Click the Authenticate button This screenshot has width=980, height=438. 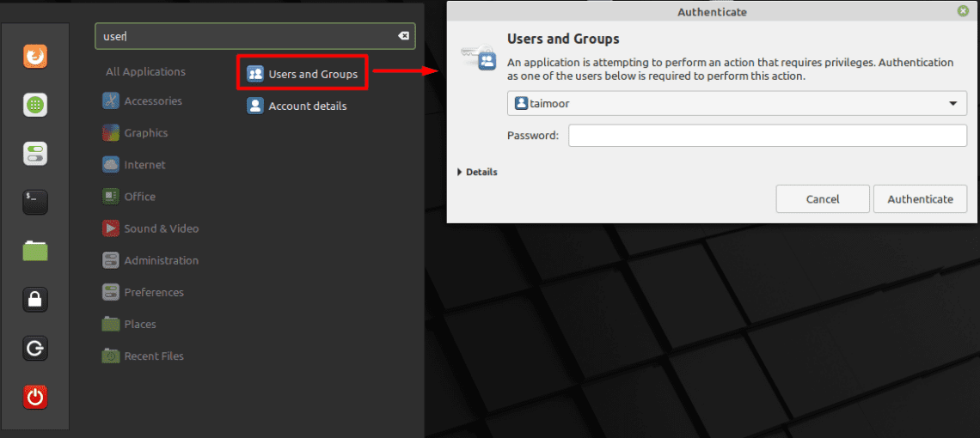pyautogui.click(x=920, y=199)
